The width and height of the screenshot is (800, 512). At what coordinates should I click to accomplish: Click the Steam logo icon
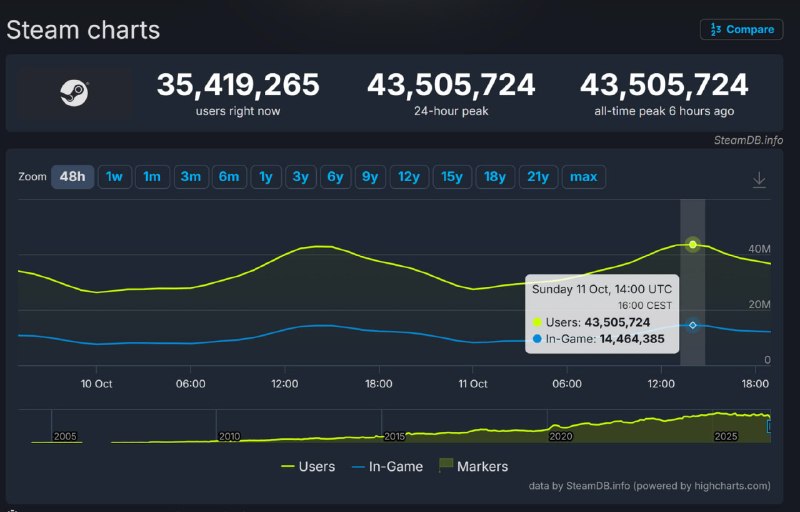coord(74,93)
